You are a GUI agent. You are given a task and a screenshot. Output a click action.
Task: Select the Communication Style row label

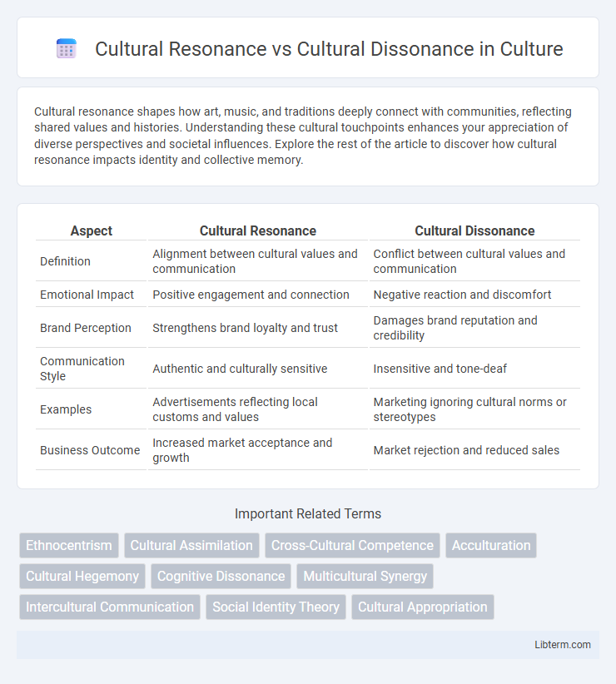pyautogui.click(x=82, y=369)
